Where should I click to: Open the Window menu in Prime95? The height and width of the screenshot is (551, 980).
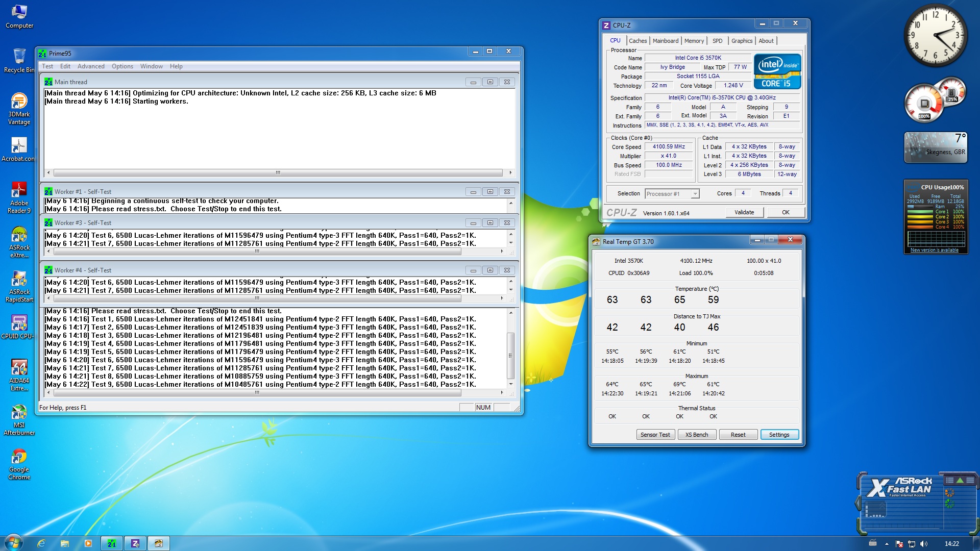(x=152, y=66)
